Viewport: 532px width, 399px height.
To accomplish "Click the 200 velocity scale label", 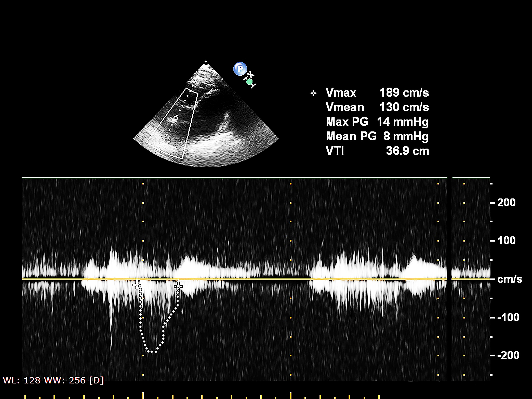I will tap(506, 203).
